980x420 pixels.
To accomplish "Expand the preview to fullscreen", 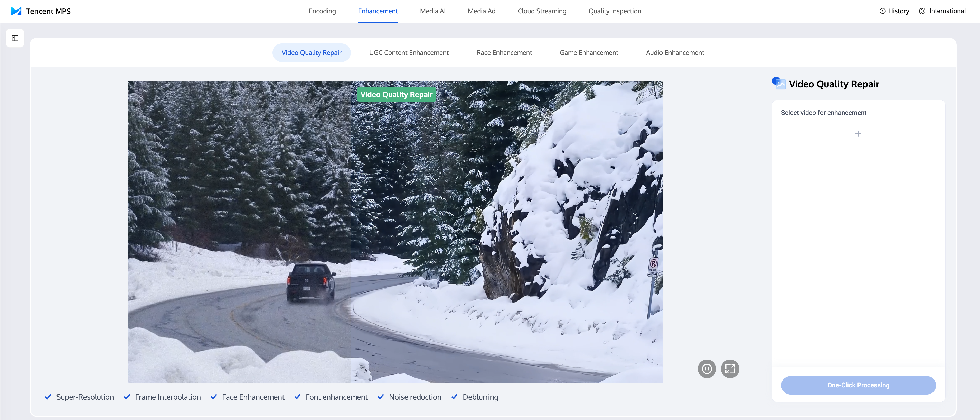I will (730, 369).
